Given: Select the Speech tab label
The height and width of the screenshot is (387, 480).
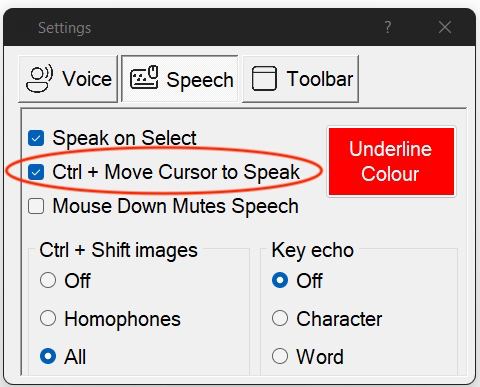Looking at the screenshot, I should [x=200, y=80].
